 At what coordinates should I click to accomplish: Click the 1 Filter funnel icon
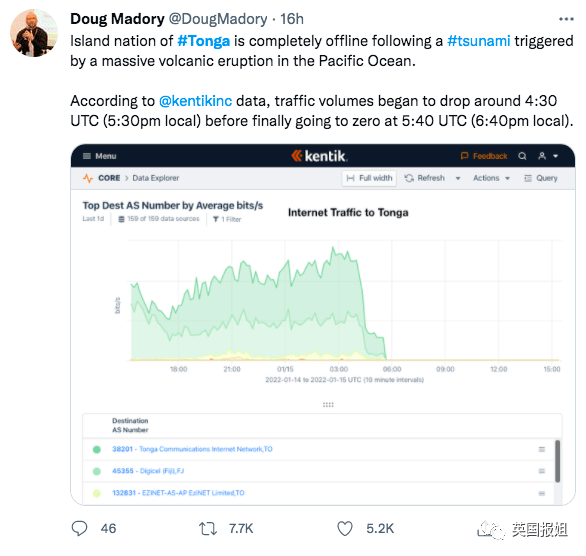(x=216, y=219)
